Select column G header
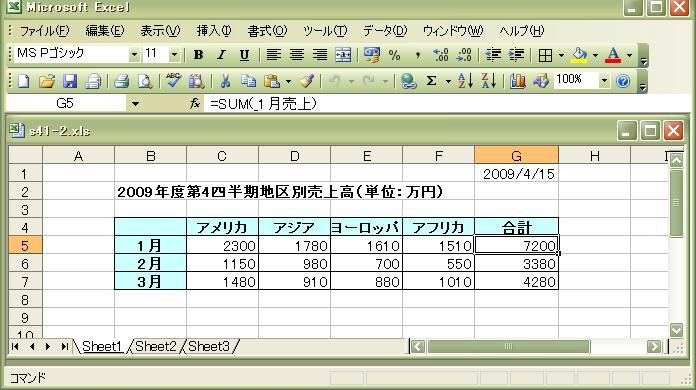 pos(516,156)
